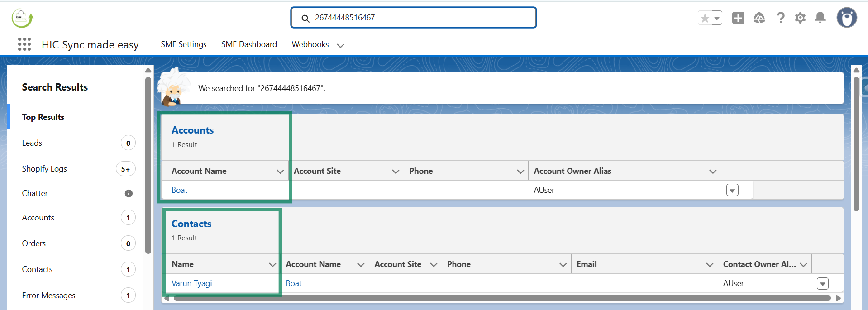868x310 pixels.
Task: Click the horizontal scroll left arrow
Action: pyautogui.click(x=167, y=298)
